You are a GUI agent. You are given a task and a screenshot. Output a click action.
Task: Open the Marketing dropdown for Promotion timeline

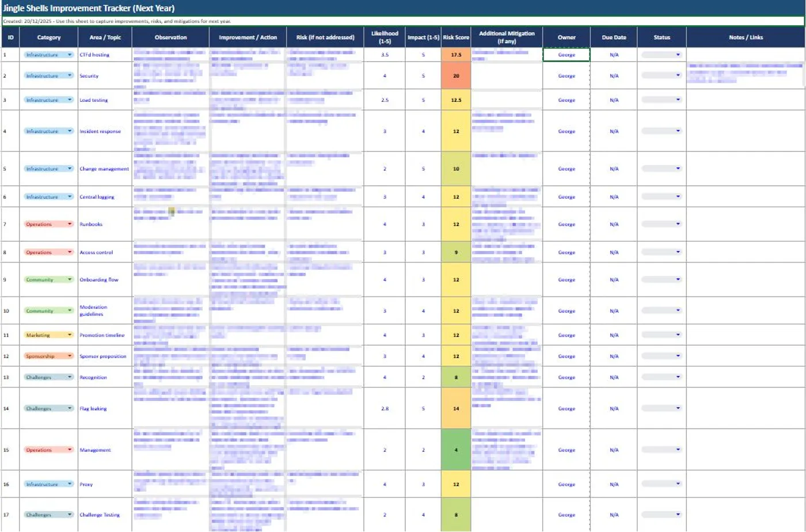70,335
